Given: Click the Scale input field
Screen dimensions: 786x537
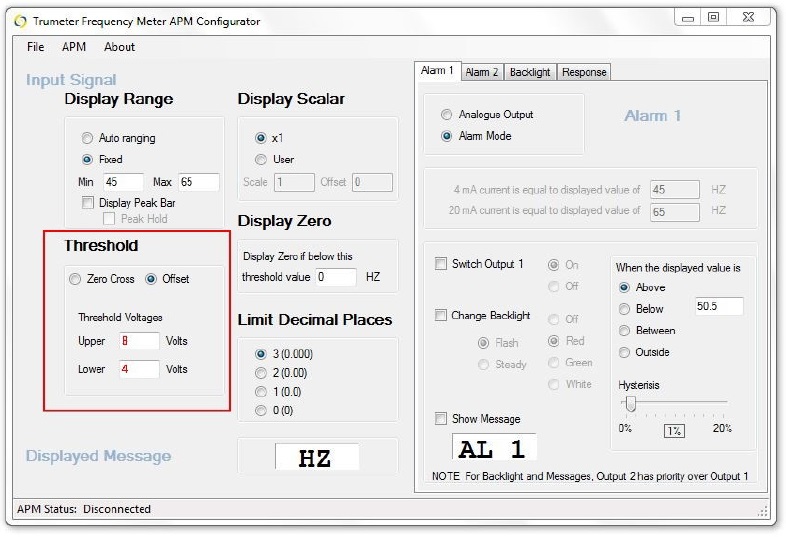Looking at the screenshot, I should [294, 182].
